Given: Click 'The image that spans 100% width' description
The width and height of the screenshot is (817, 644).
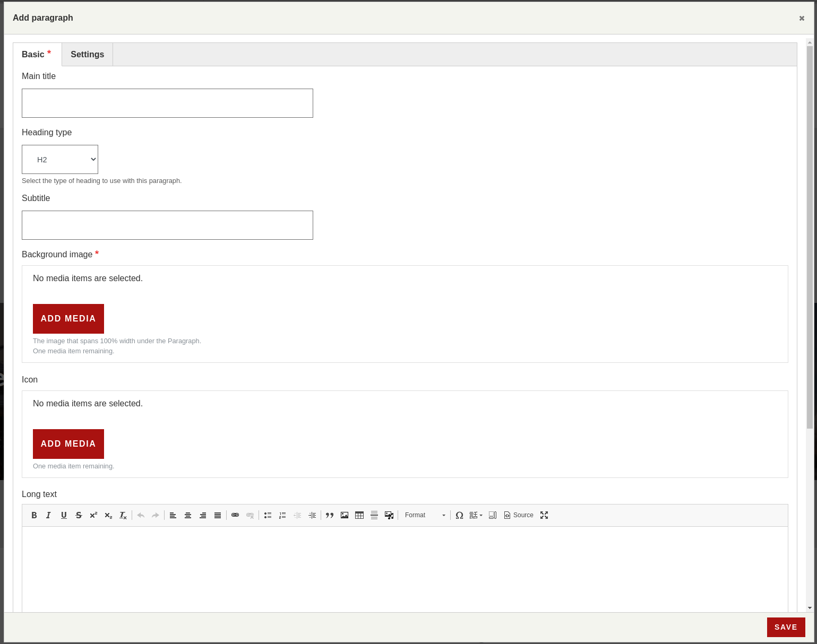Looking at the screenshot, I should point(117,341).
